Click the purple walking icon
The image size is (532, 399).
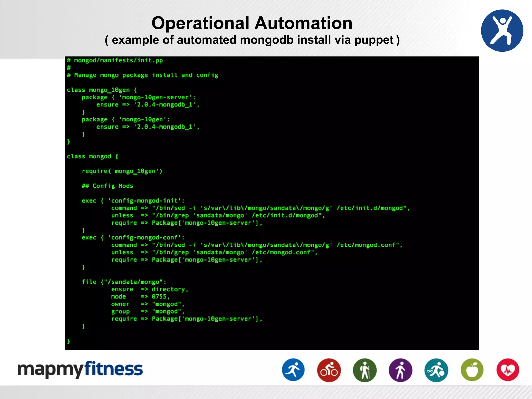tap(400, 370)
